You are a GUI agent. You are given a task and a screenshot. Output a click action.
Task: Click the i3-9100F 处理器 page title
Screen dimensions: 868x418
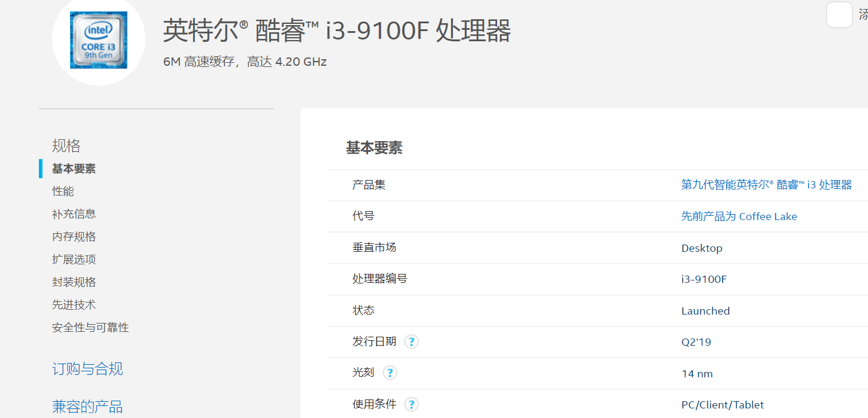pyautogui.click(x=337, y=30)
